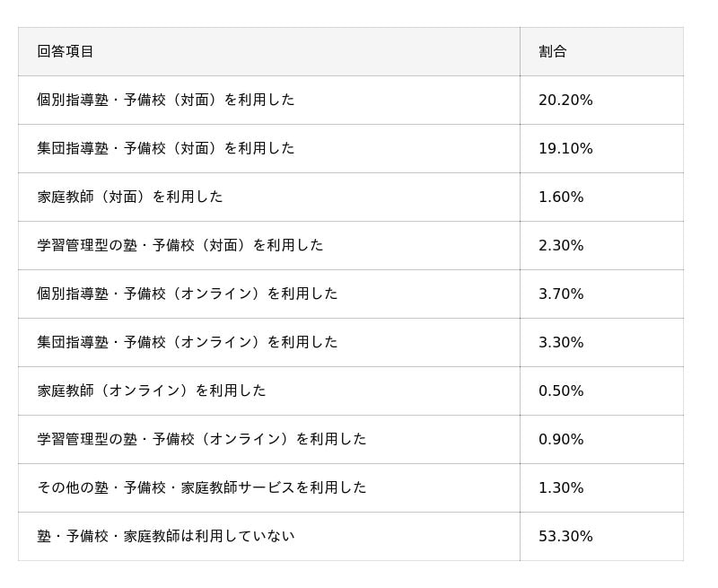Click the 0.50% percentage cell
This screenshot has height=588, width=718.
click(x=561, y=391)
